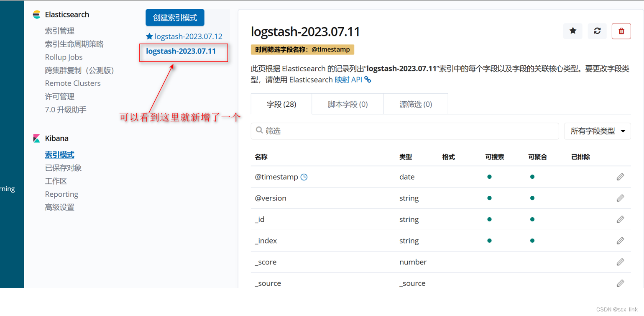
Task: Delete index pattern with red trash button
Action: tap(621, 31)
